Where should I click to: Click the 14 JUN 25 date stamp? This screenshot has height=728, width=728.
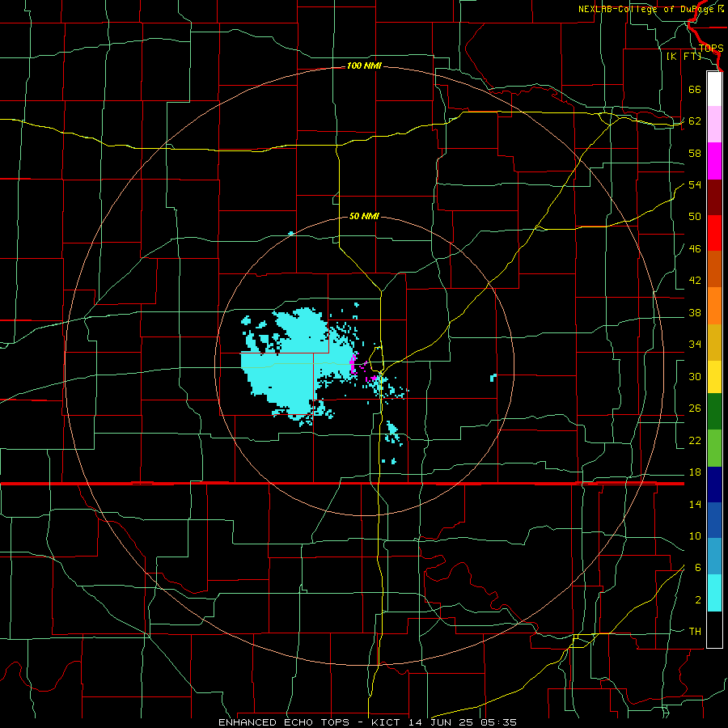pyautogui.click(x=440, y=722)
